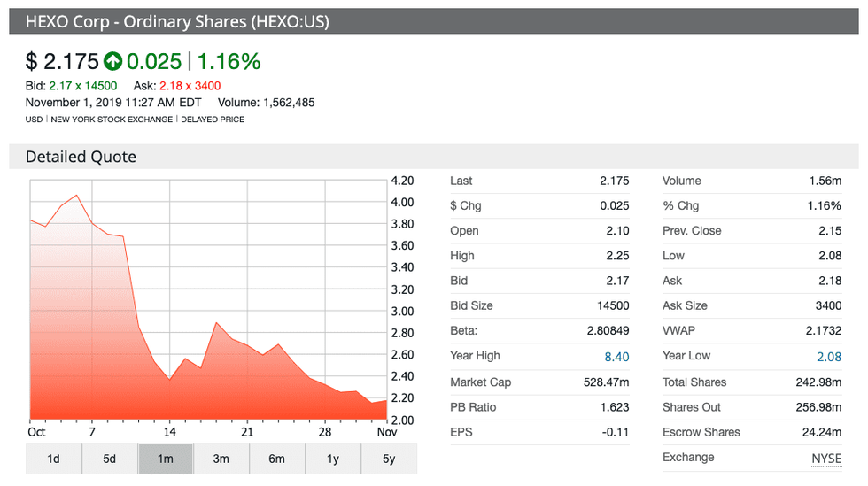868x486 pixels.
Task: Display the 5y chart range
Action: tap(388, 459)
